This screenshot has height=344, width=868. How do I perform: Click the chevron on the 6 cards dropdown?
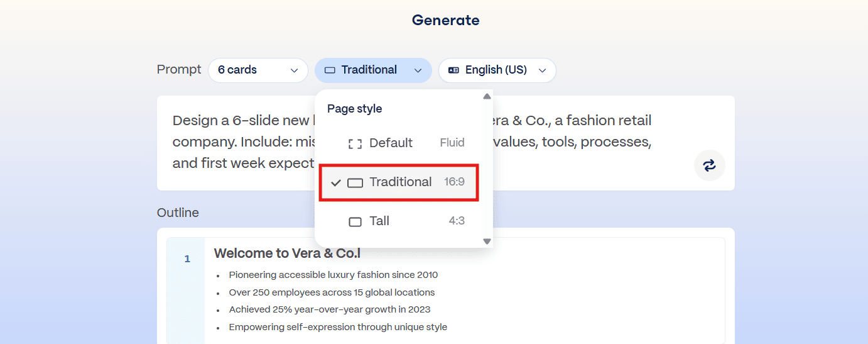click(x=294, y=70)
